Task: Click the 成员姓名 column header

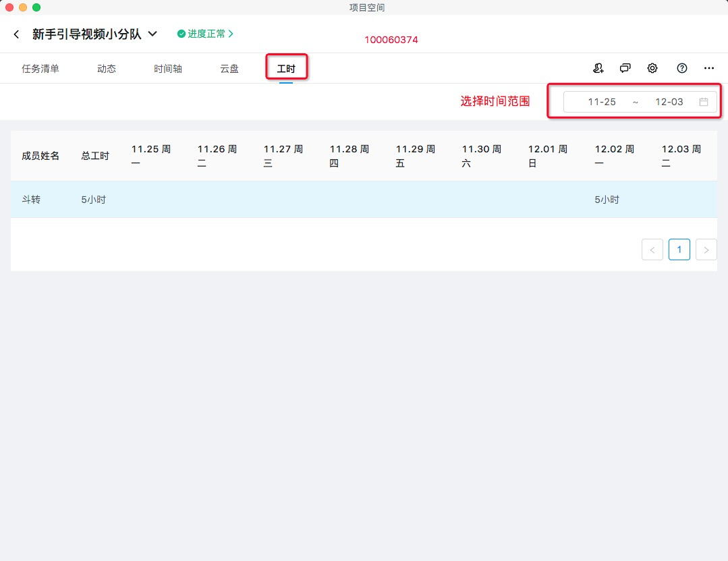Action: 40,156
